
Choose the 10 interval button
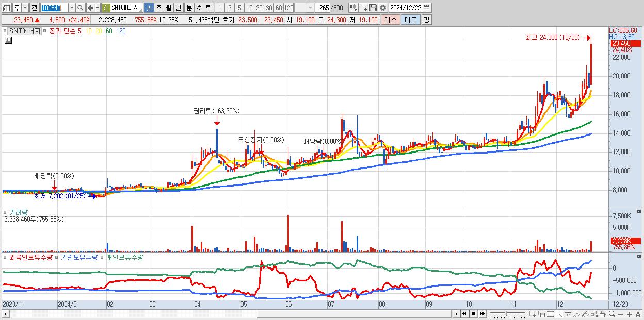pos(249,8)
